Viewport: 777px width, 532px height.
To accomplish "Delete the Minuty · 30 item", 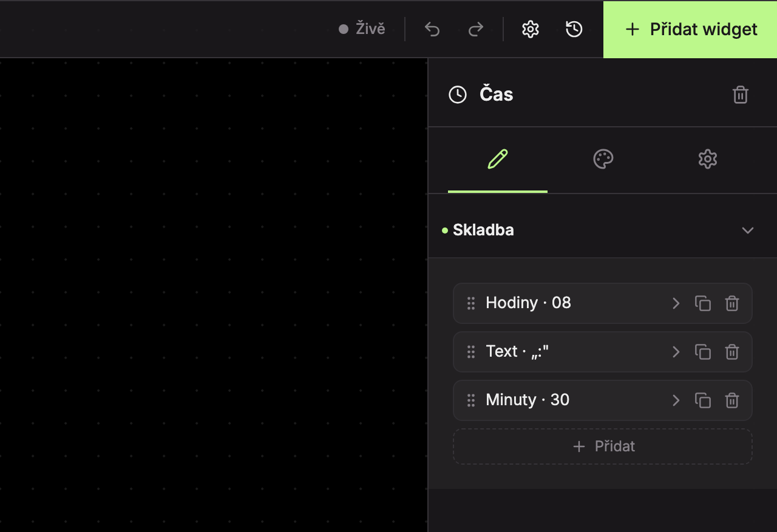I will pyautogui.click(x=732, y=400).
